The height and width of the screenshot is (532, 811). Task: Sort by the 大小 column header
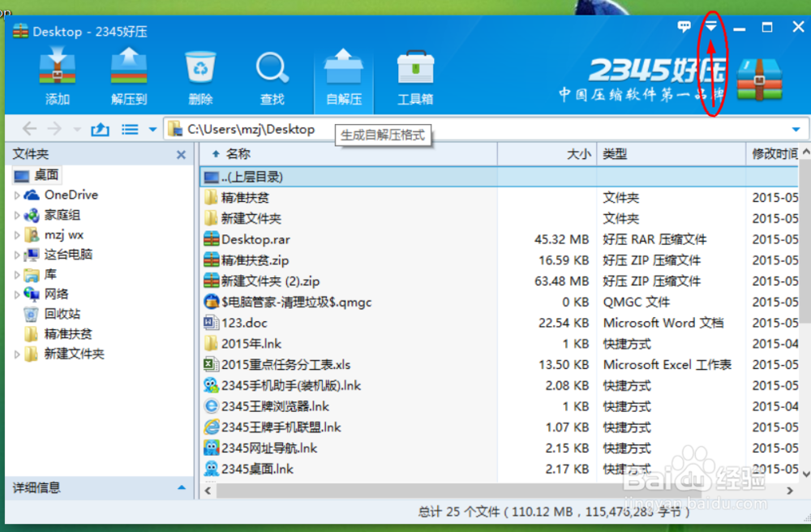(547, 153)
